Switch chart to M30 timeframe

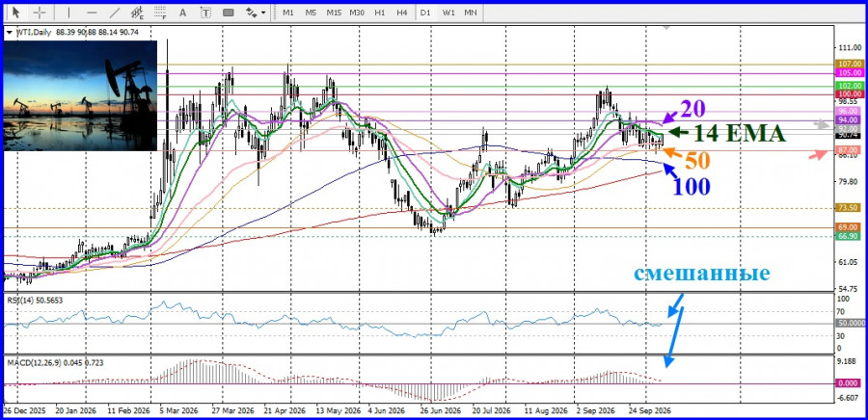(x=357, y=13)
